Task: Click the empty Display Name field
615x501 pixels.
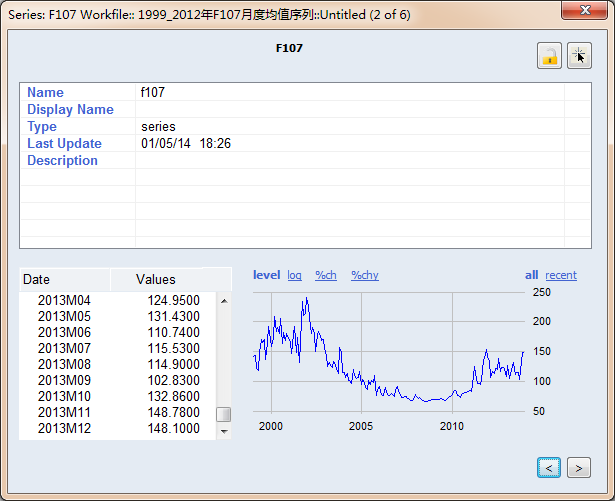Action: [350, 109]
